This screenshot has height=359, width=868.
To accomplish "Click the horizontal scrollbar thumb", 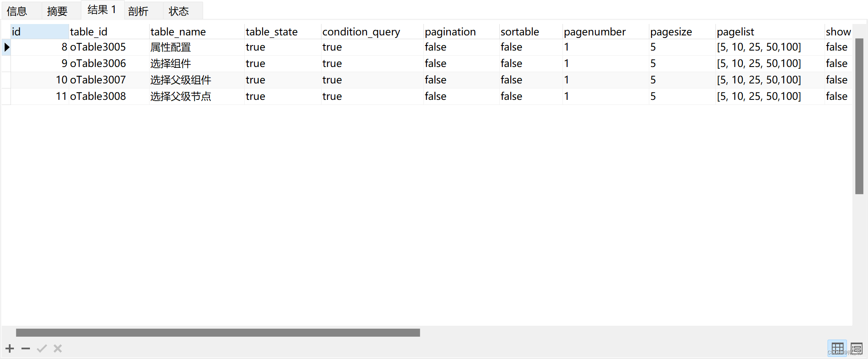I will point(218,332).
